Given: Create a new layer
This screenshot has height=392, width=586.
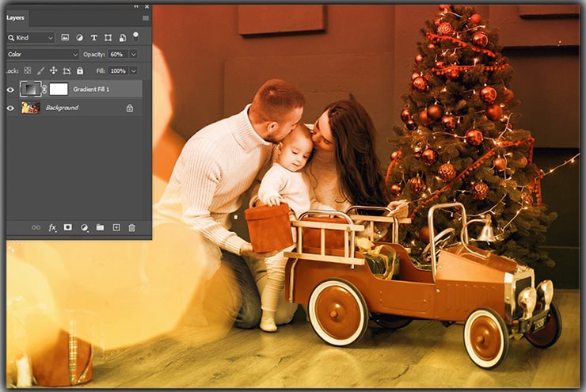Looking at the screenshot, I should pos(116,227).
